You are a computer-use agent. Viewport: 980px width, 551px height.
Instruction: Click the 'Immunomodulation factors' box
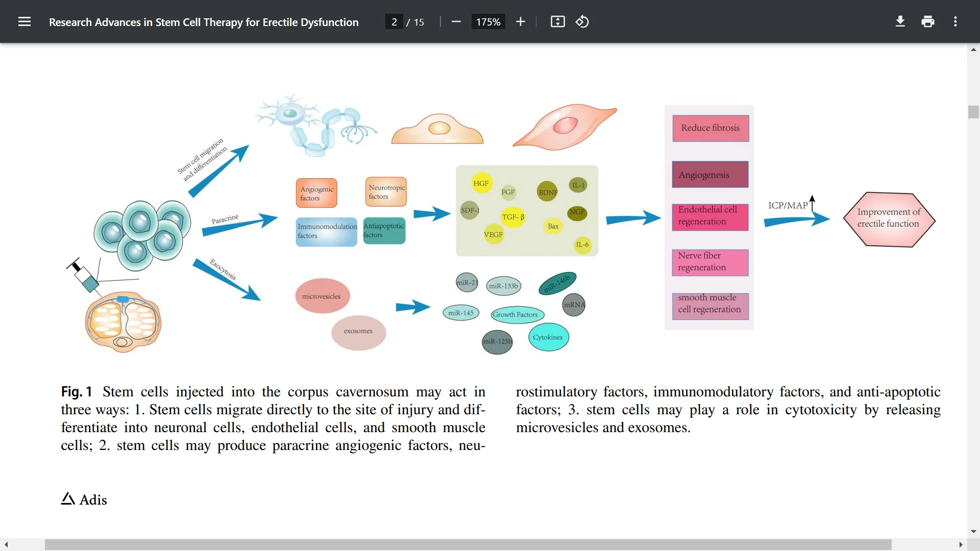coord(327,232)
